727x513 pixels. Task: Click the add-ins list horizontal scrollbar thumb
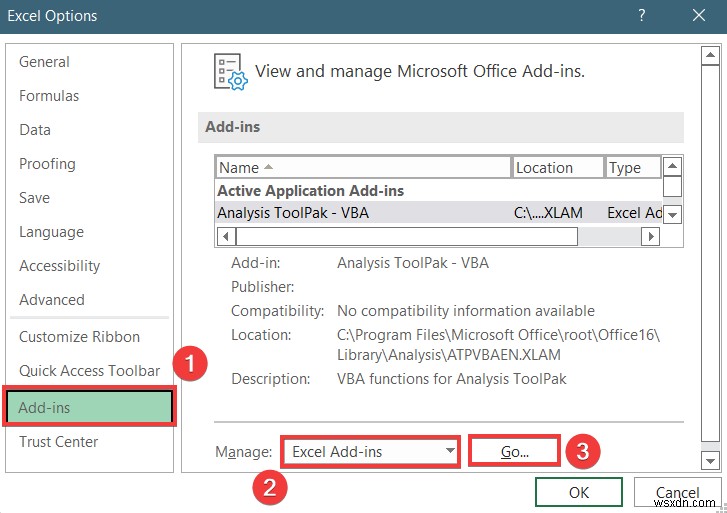click(407, 237)
